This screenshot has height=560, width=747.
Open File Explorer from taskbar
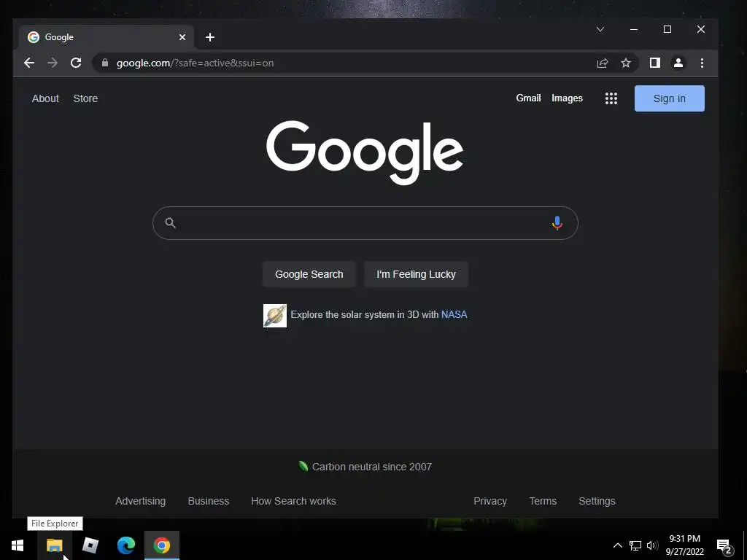(54, 545)
